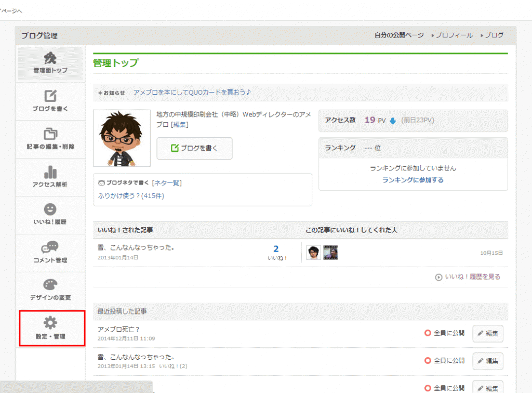Viewport: 532px width, 393px height.
Task: Click いいね！履歴を見る link
Action: [x=472, y=277]
